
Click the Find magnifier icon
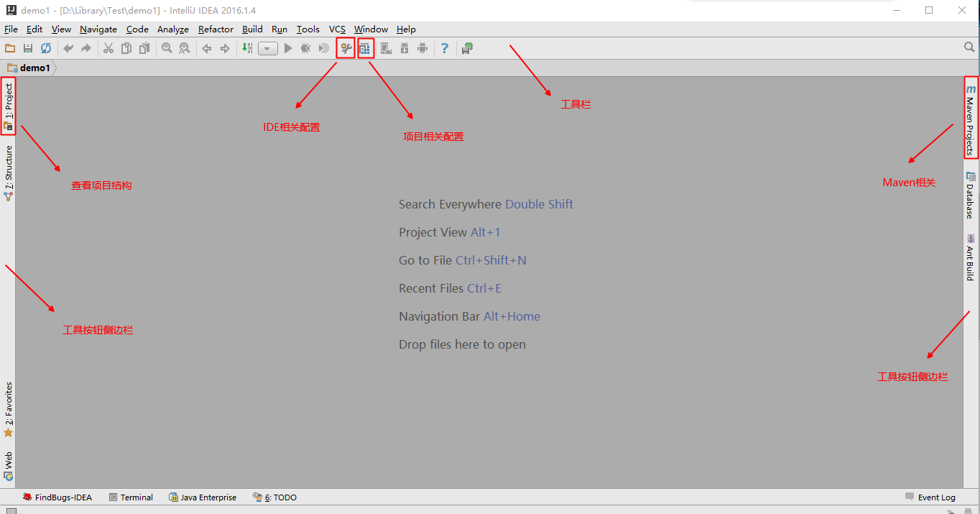[167, 48]
